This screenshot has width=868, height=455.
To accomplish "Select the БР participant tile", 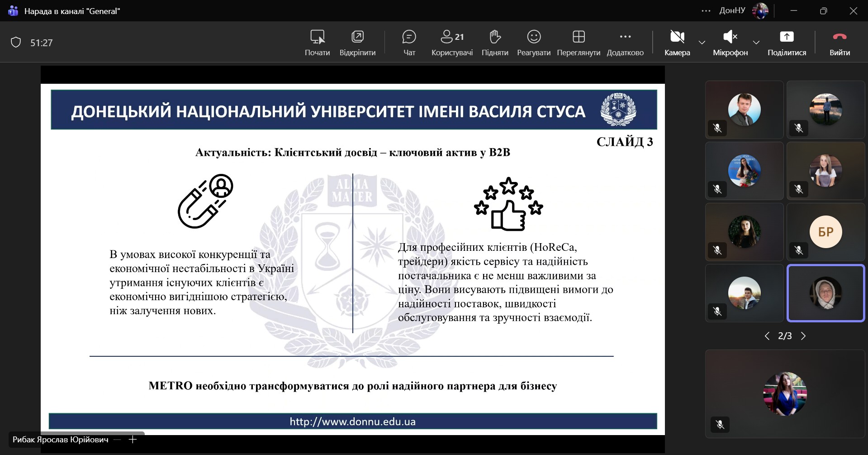I will [x=825, y=232].
